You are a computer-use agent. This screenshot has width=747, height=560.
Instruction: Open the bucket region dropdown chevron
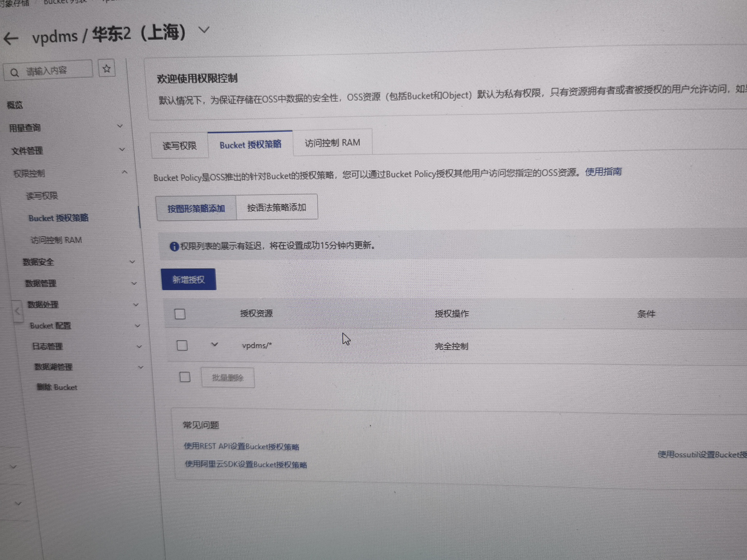click(204, 30)
